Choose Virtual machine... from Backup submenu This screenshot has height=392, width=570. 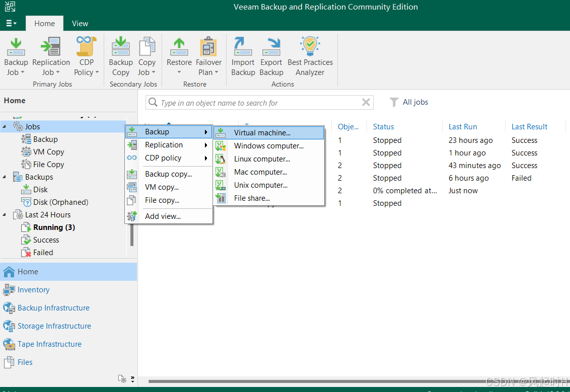coord(269,133)
